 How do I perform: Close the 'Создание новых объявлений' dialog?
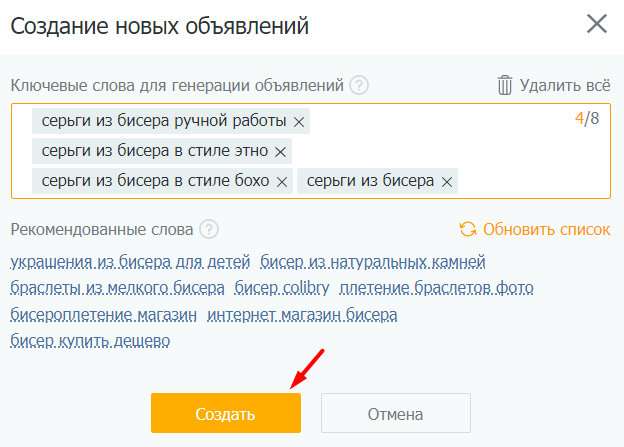click(x=597, y=25)
